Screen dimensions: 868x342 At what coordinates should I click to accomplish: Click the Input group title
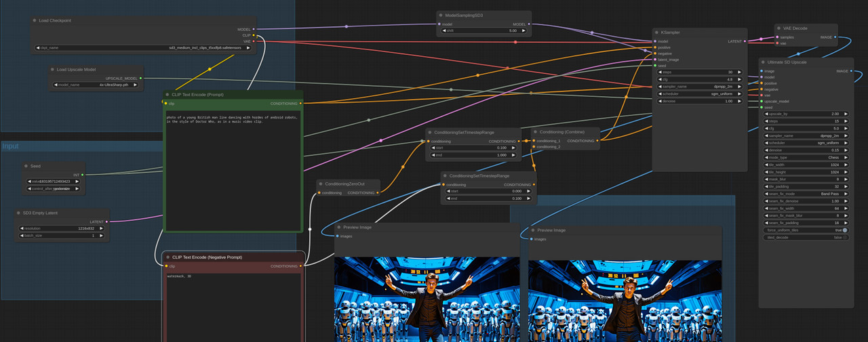tap(11, 146)
